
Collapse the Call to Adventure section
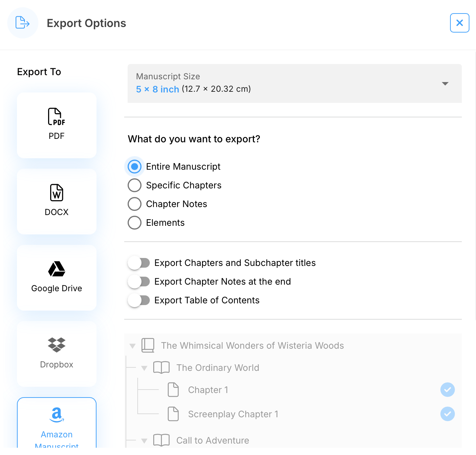(144, 441)
